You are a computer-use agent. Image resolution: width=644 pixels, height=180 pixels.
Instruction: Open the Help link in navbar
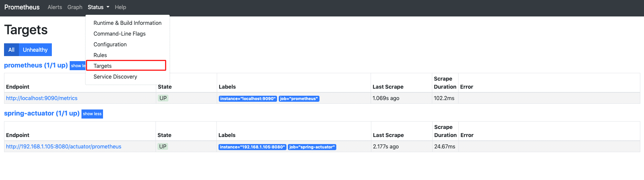click(121, 7)
